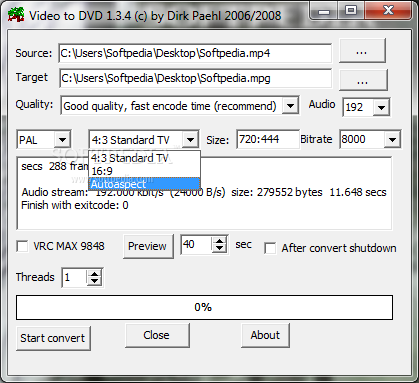Expand the Bitrate 8000 dropdown

[392, 139]
